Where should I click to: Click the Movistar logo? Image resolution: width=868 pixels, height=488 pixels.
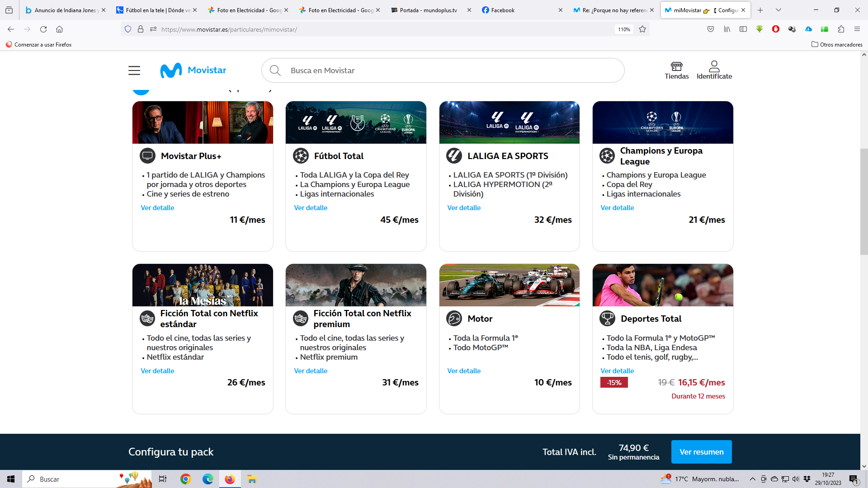(x=193, y=70)
